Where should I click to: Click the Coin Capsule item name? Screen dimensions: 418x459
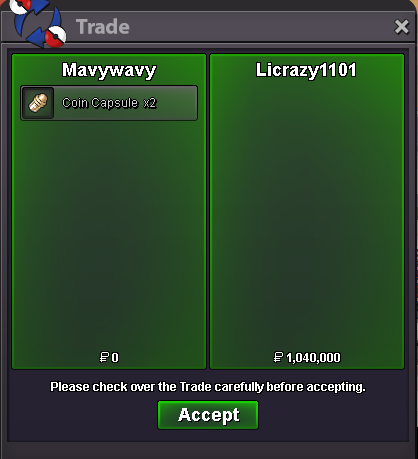click(x=100, y=103)
